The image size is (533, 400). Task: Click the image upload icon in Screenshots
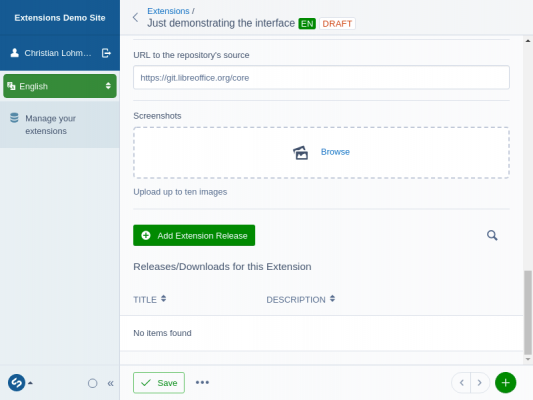[300, 153]
